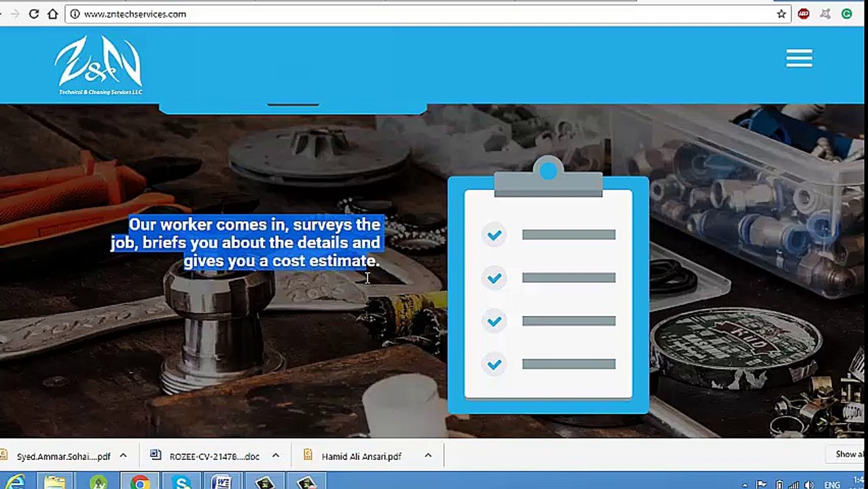868x489 pixels.
Task: Open the Z&N logo home link
Action: [98, 66]
